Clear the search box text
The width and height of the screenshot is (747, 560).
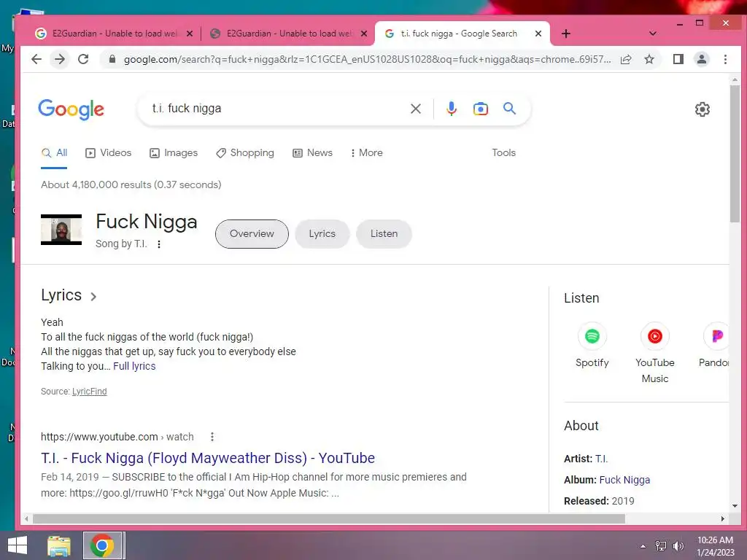(415, 109)
